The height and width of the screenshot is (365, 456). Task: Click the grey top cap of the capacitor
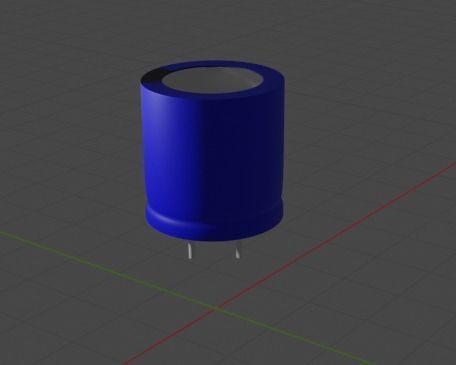[x=213, y=81]
